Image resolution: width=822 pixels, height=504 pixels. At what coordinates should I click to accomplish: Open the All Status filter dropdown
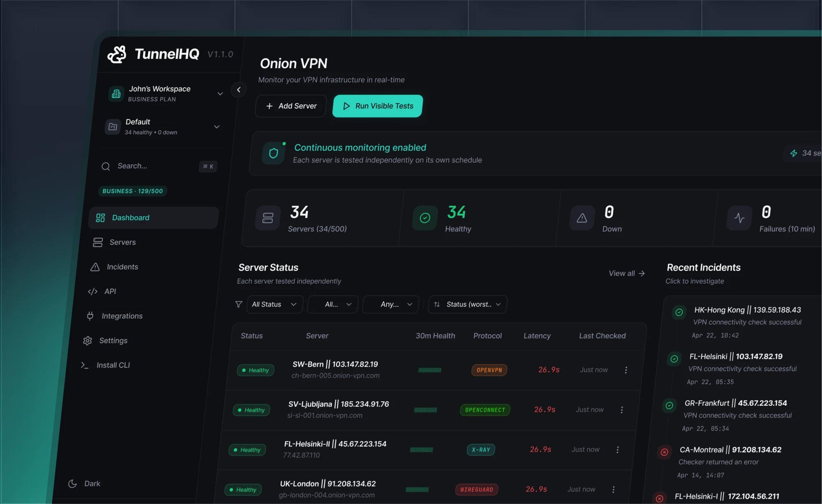coord(275,304)
